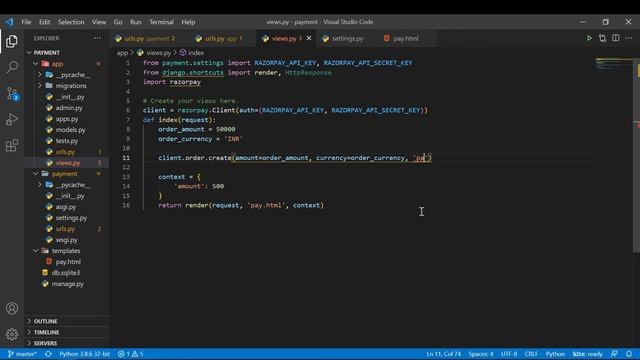
Task: Open the Run and Debug view
Action: pos(12,120)
